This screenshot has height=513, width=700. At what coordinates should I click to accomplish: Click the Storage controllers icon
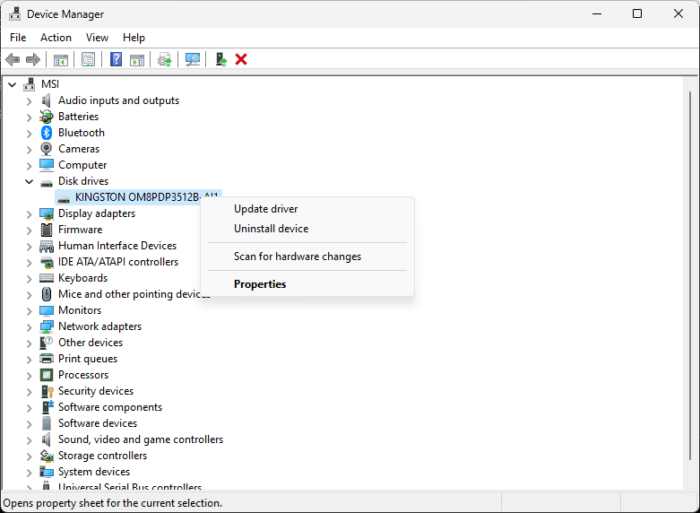point(46,455)
